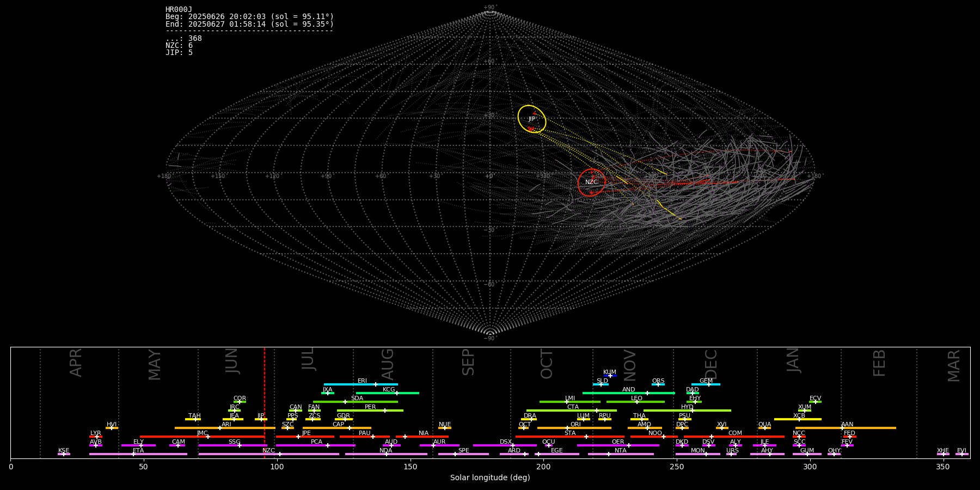
Task: Click the PER shower bar label
Action: [370, 407]
